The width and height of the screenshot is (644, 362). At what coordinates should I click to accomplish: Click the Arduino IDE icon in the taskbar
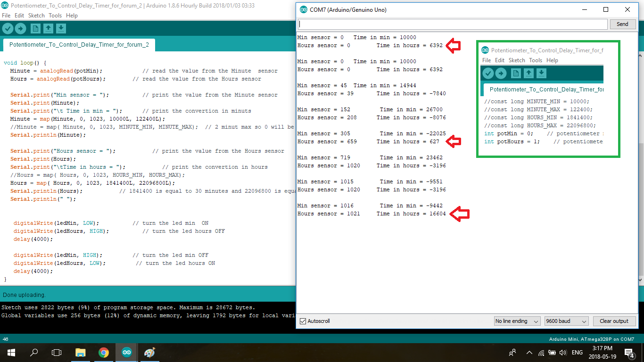click(x=126, y=353)
